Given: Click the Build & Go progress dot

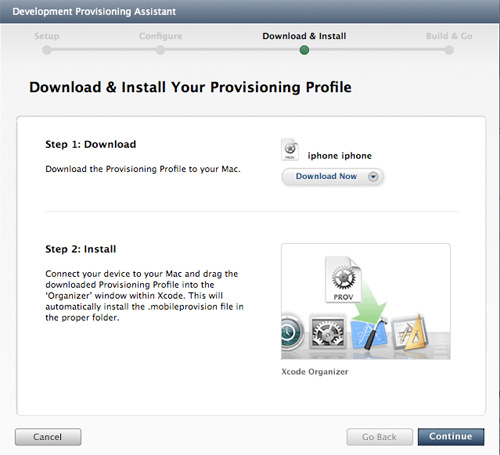Looking at the screenshot, I should click(449, 50).
